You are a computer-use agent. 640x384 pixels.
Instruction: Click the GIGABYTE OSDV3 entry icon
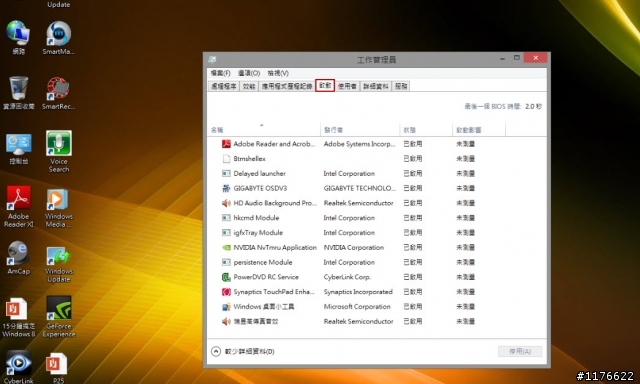[226, 188]
